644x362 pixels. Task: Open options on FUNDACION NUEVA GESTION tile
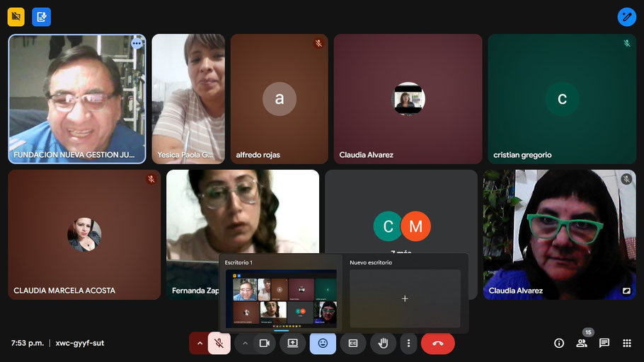(137, 43)
